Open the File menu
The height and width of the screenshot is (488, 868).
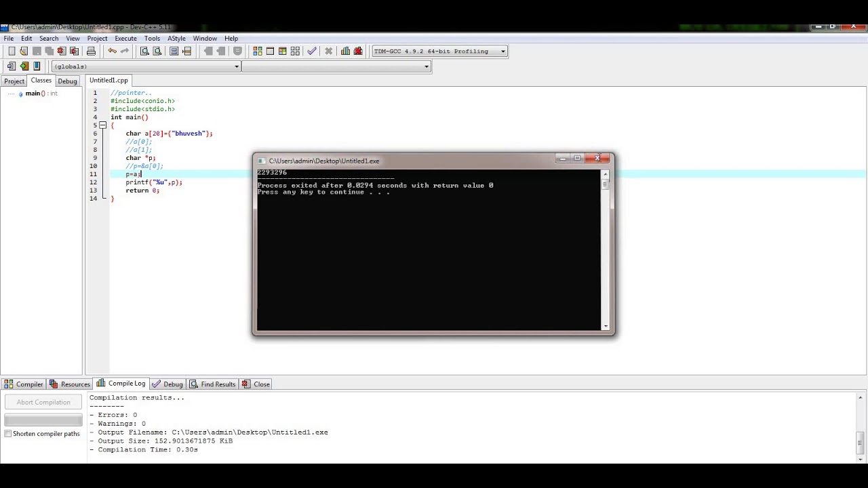coord(9,39)
